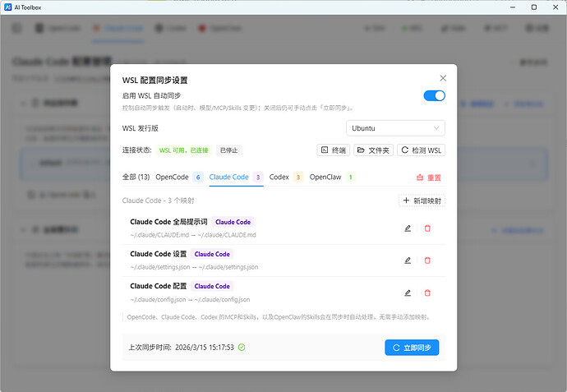Click the ~/.claude/config.json path text

coord(190,300)
